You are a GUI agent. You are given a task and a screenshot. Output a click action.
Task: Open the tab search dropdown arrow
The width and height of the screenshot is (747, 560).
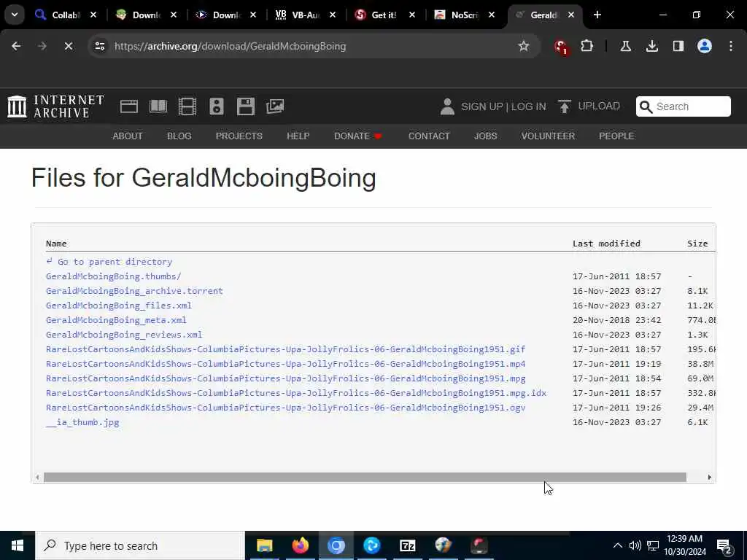click(x=15, y=15)
